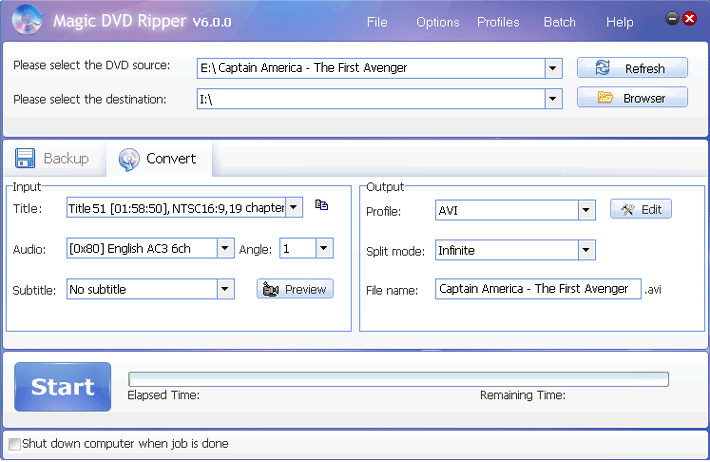Expand the DVD source dropdown
This screenshot has width=710, height=462.
coord(553,68)
